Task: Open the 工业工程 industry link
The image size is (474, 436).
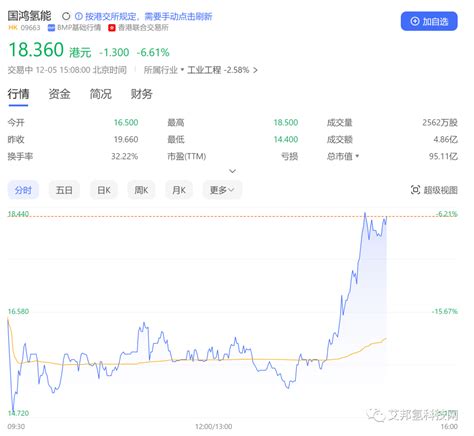Action: tap(204, 70)
